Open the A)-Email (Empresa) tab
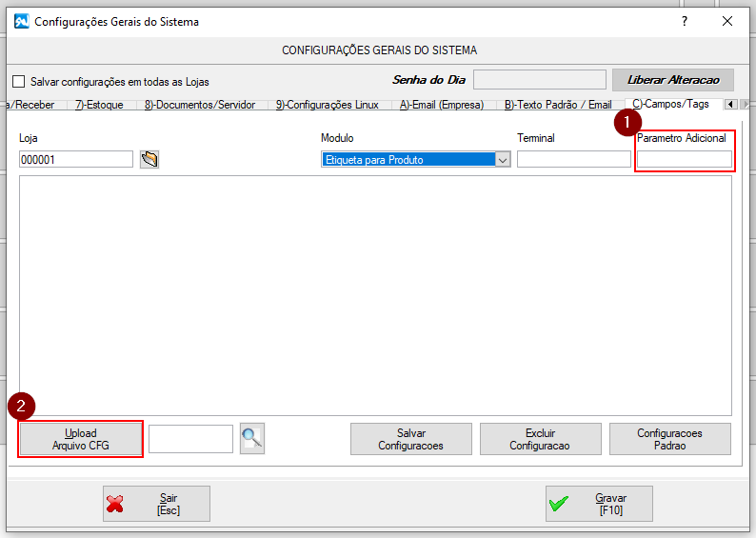The image size is (756, 538). click(442, 105)
